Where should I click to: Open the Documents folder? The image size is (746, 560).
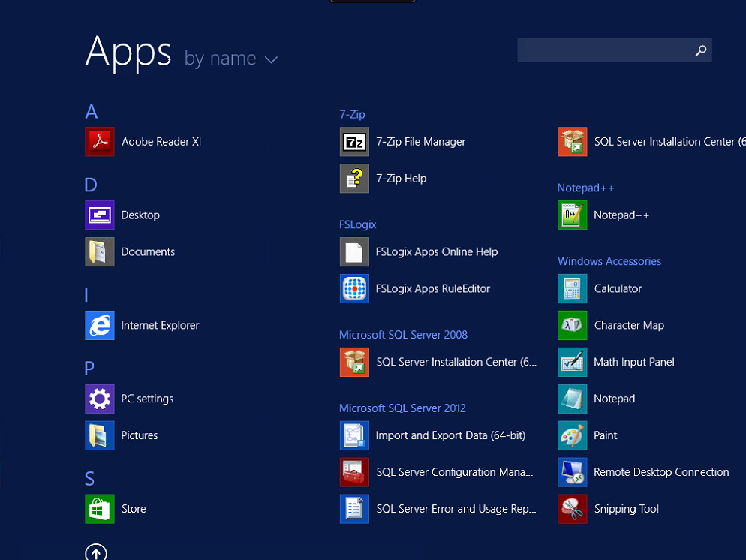coord(131,251)
